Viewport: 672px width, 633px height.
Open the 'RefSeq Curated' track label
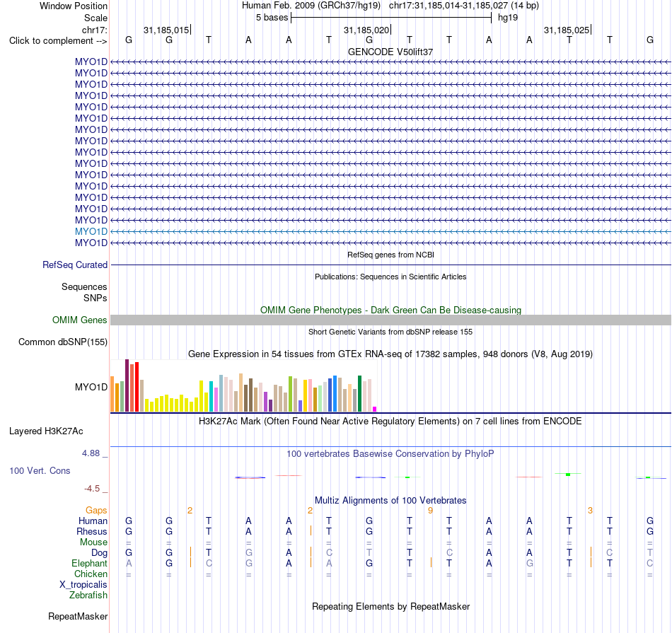[74, 265]
